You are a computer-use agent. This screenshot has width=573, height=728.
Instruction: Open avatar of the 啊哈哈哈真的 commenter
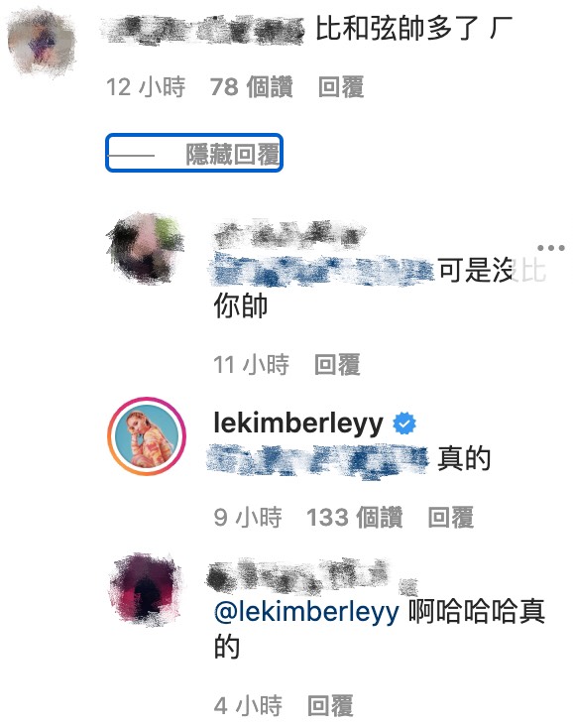tap(146, 590)
